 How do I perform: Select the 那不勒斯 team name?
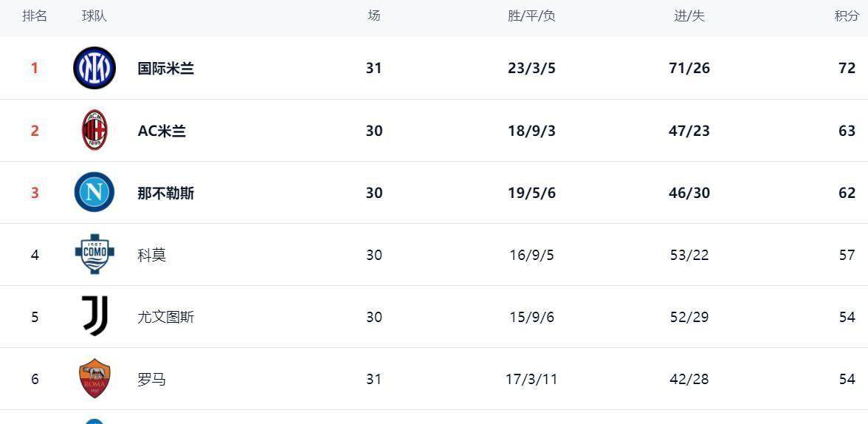[x=165, y=193]
